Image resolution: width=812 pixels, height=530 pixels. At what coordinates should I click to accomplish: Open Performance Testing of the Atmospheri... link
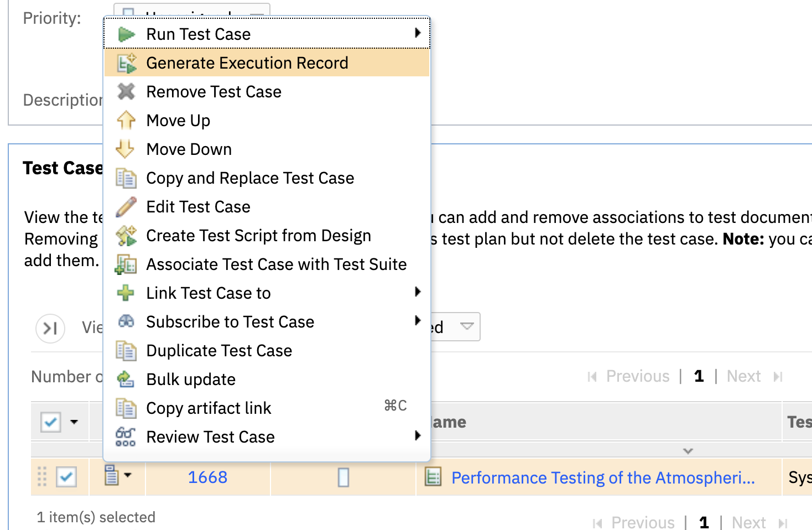(x=603, y=477)
